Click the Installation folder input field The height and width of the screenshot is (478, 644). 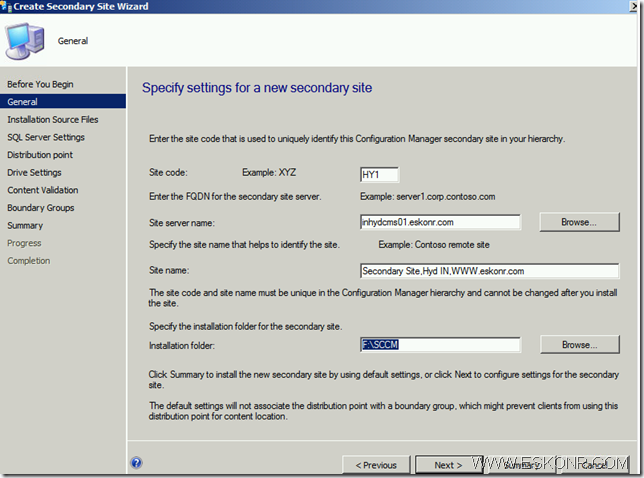coord(440,345)
